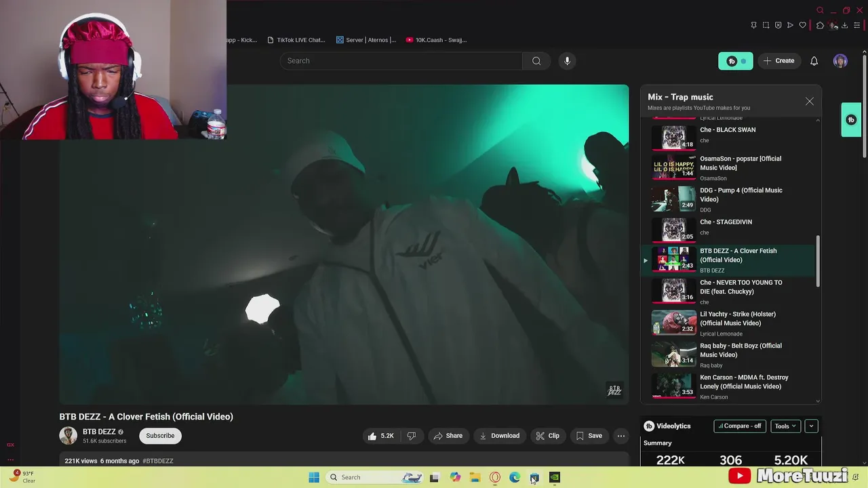Viewport: 868px width, 488px height.
Task: Open Opera downloads icon
Action: (x=844, y=26)
